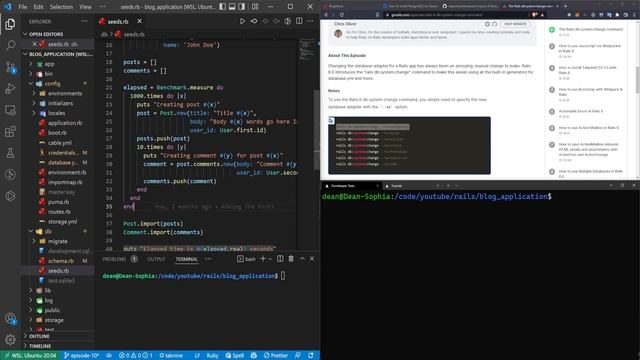
Task: Switch to the PROBLEMS panel tab
Action: coord(114,259)
